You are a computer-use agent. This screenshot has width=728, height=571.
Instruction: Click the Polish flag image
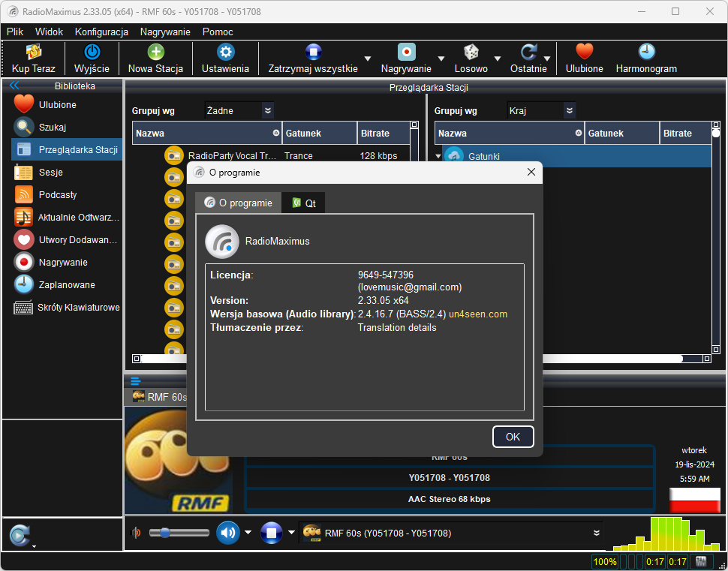pyautogui.click(x=694, y=500)
